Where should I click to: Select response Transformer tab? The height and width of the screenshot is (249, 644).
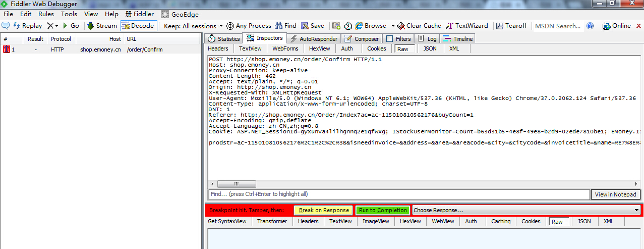(x=272, y=221)
